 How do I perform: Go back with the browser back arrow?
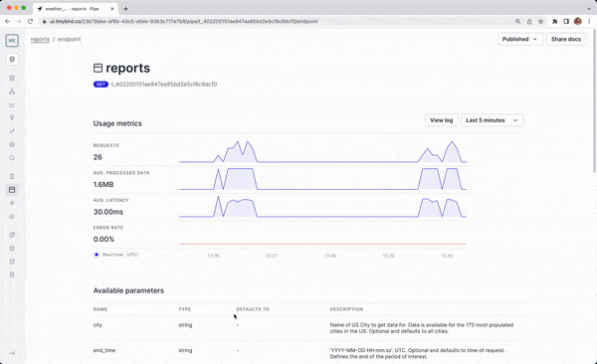point(8,21)
